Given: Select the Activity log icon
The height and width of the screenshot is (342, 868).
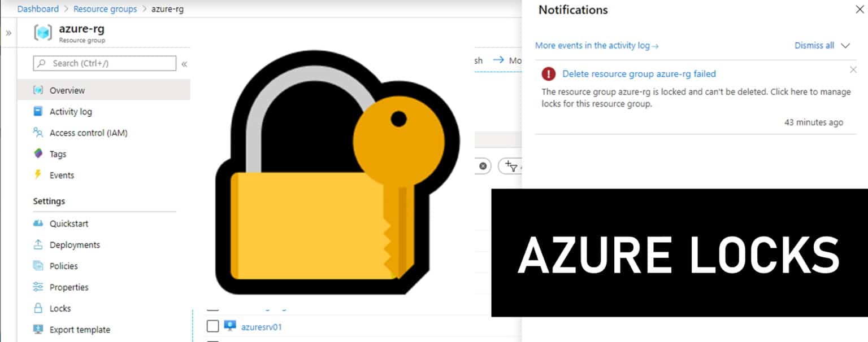Looking at the screenshot, I should pyautogui.click(x=37, y=111).
